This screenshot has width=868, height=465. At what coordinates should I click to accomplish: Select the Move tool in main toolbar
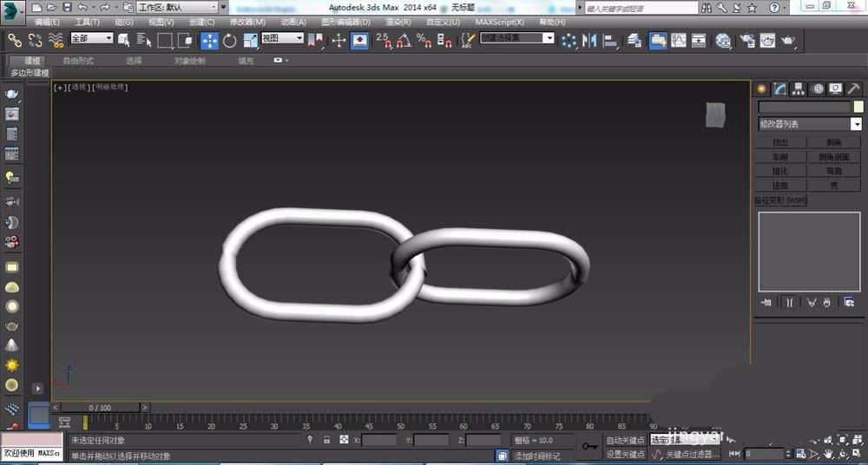209,40
